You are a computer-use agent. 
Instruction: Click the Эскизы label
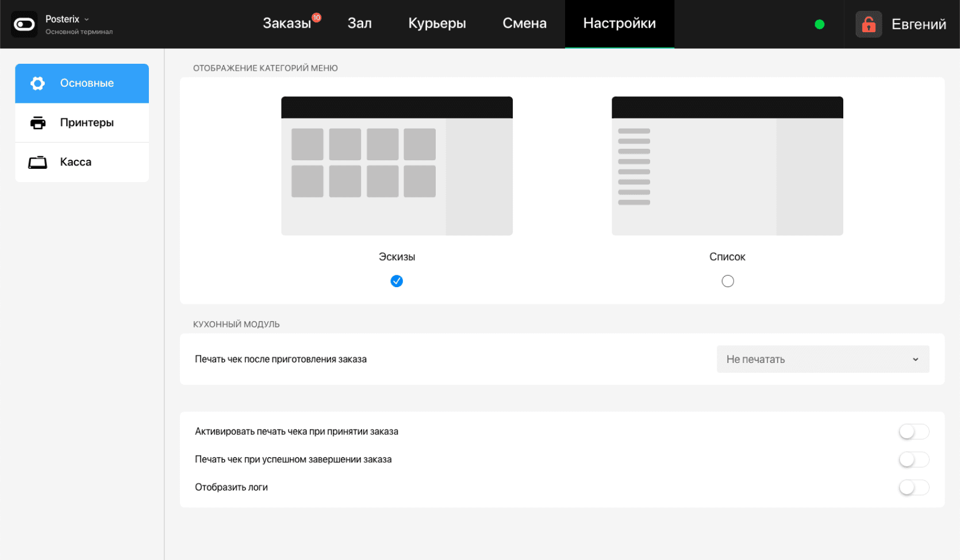pyautogui.click(x=397, y=257)
